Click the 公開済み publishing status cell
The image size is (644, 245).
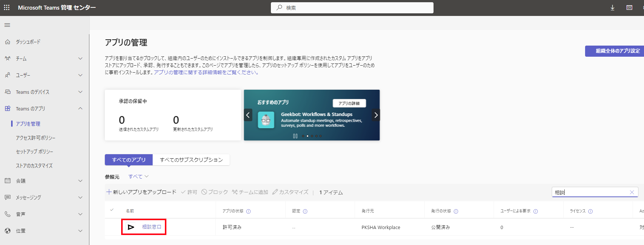[441, 227]
